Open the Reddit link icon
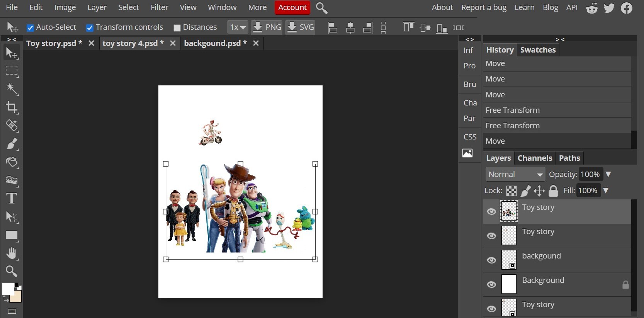The width and height of the screenshot is (644, 318). point(592,8)
